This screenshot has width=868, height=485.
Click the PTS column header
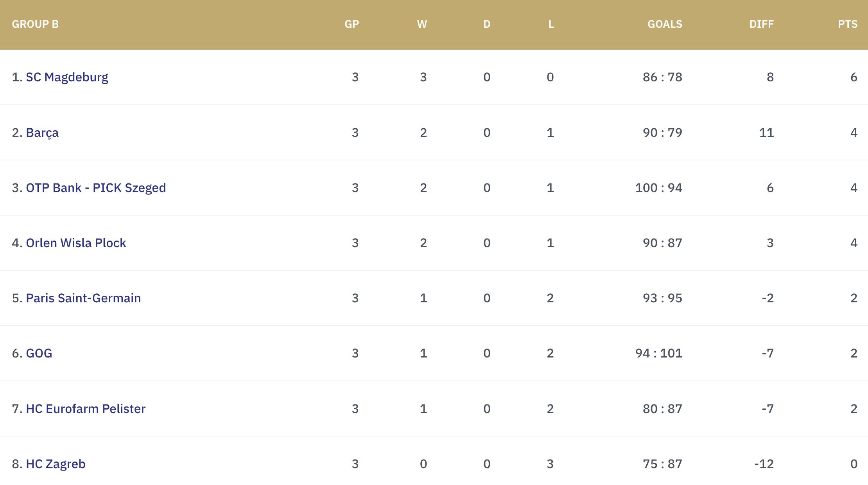coord(847,24)
